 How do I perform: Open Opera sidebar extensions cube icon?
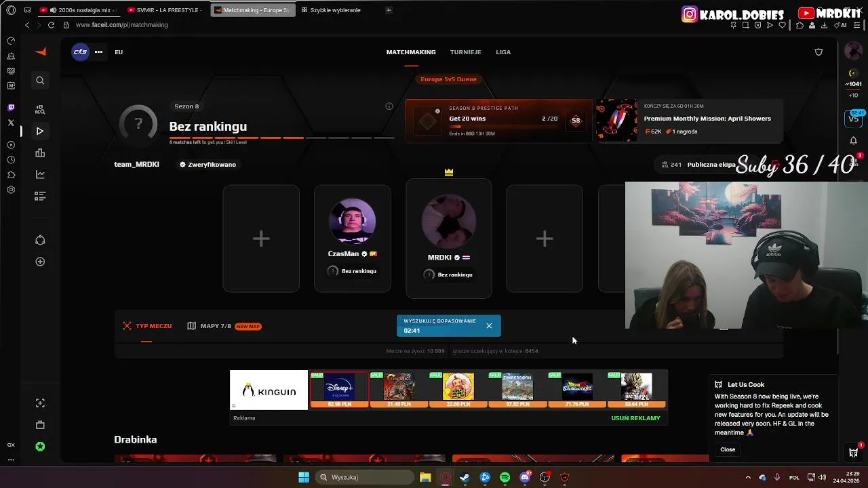(11, 175)
